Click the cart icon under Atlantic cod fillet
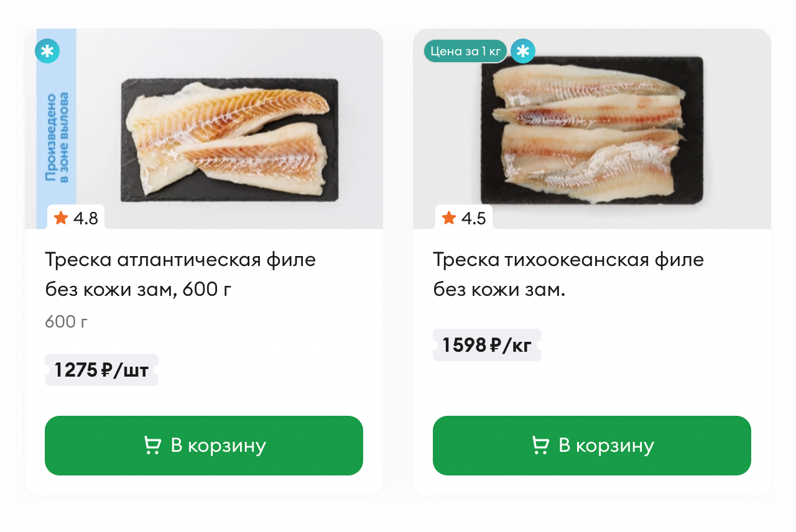796x532 pixels. 152,446
